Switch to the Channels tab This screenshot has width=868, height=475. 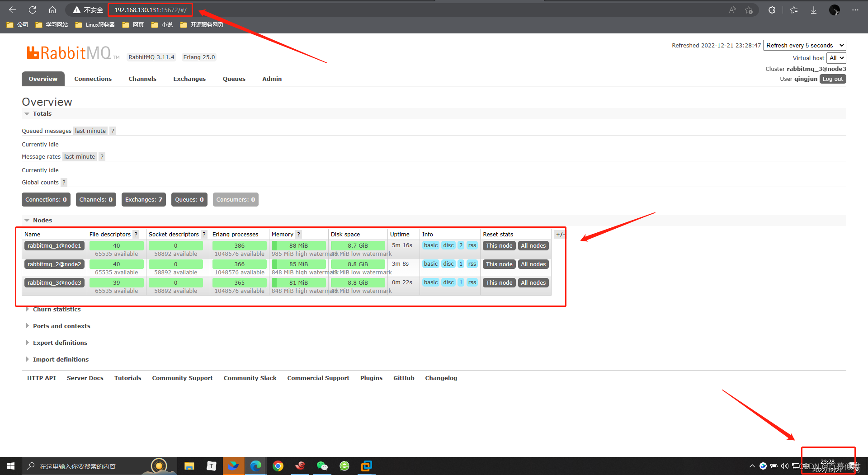click(142, 79)
